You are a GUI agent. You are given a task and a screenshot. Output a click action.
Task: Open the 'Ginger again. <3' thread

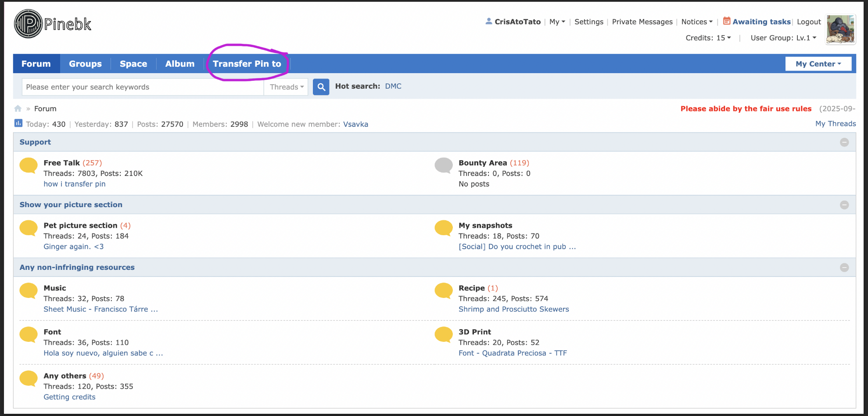[x=74, y=247]
